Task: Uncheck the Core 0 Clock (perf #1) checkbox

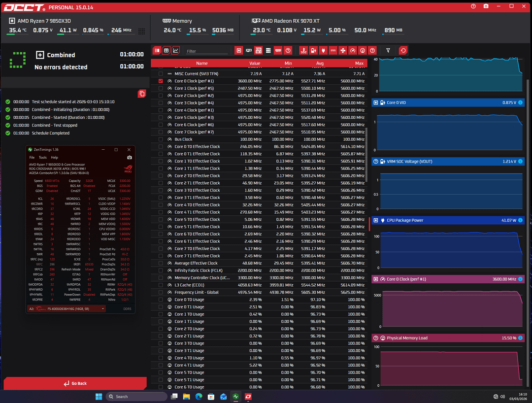Action: pos(161,81)
